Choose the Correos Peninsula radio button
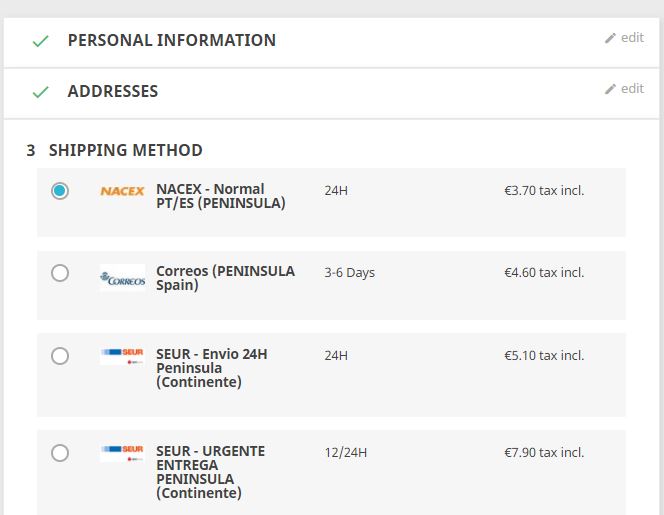The height and width of the screenshot is (515, 664). coord(60,273)
